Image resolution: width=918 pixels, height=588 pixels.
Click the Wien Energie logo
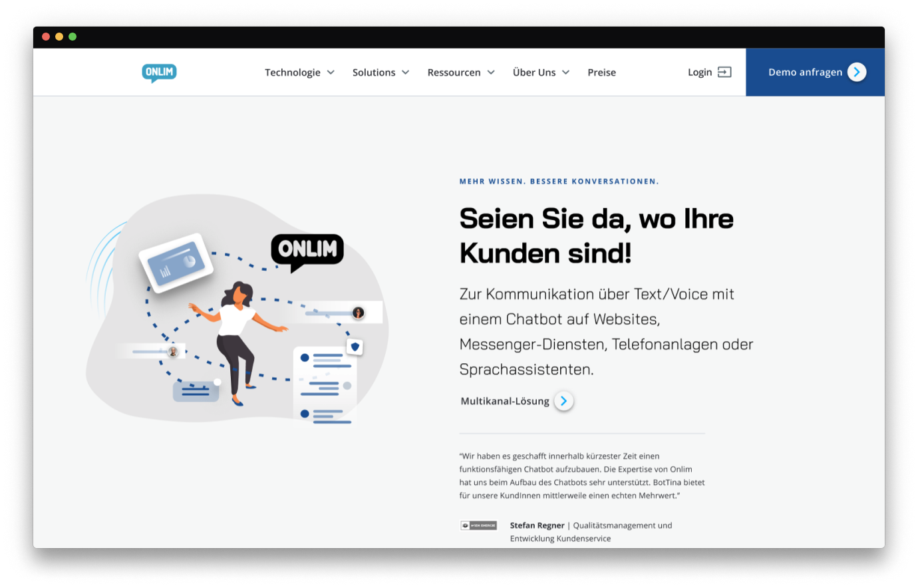[x=479, y=525]
